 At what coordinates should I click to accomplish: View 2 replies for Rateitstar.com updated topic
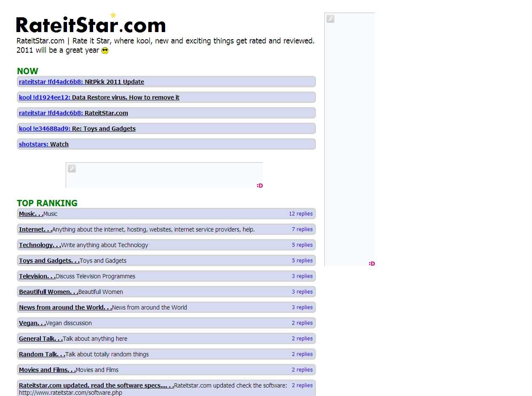[302, 385]
